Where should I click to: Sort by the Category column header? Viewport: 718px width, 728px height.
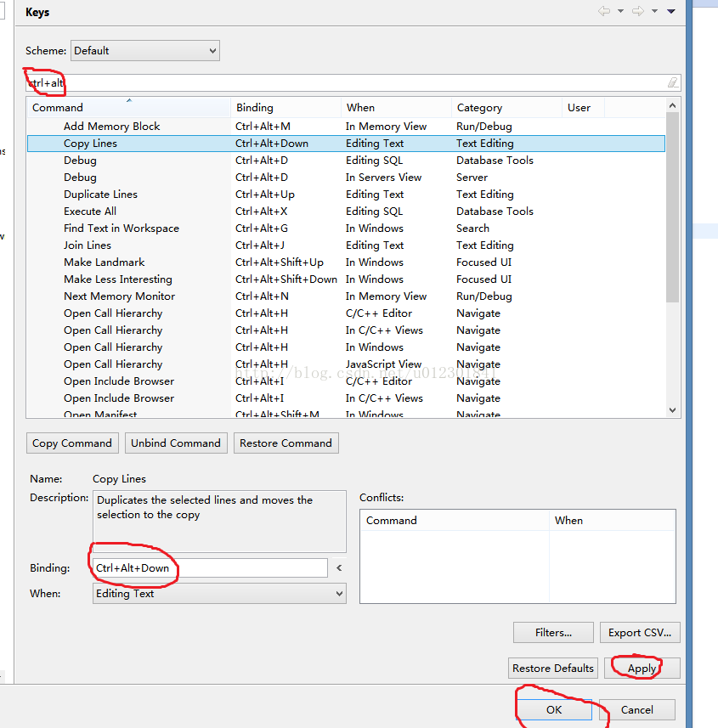click(x=506, y=108)
